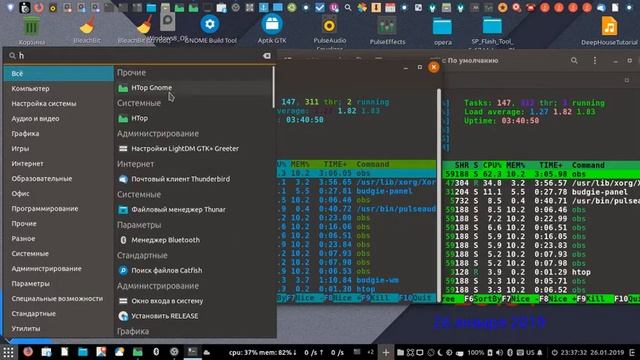Click the calendar icon in top dock
Image resolution: width=640 pixels, height=360 pixels.
390,7
